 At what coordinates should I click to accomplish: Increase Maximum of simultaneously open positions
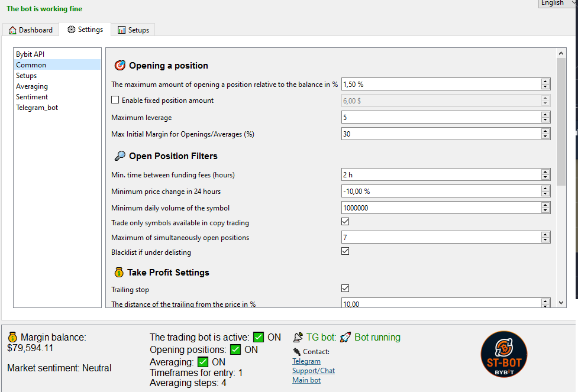[x=545, y=234]
